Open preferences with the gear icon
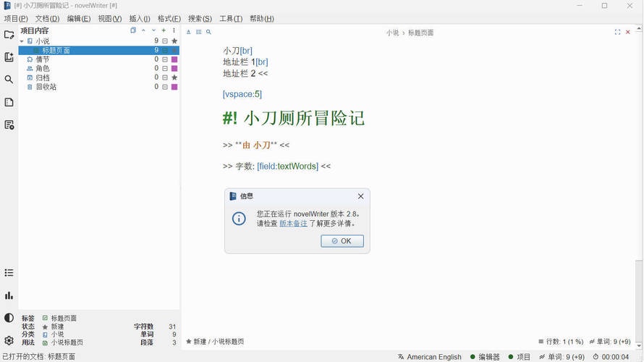644x362 pixels. pos(9,340)
